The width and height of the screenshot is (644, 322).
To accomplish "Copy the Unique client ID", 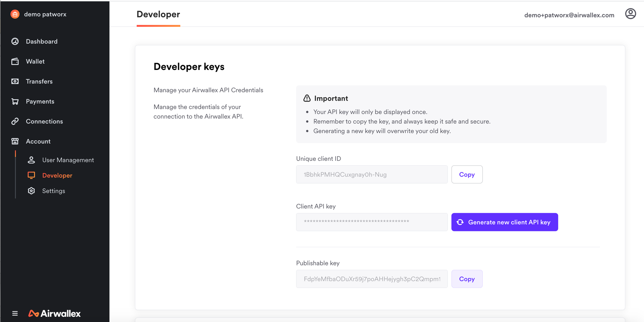I will [467, 174].
